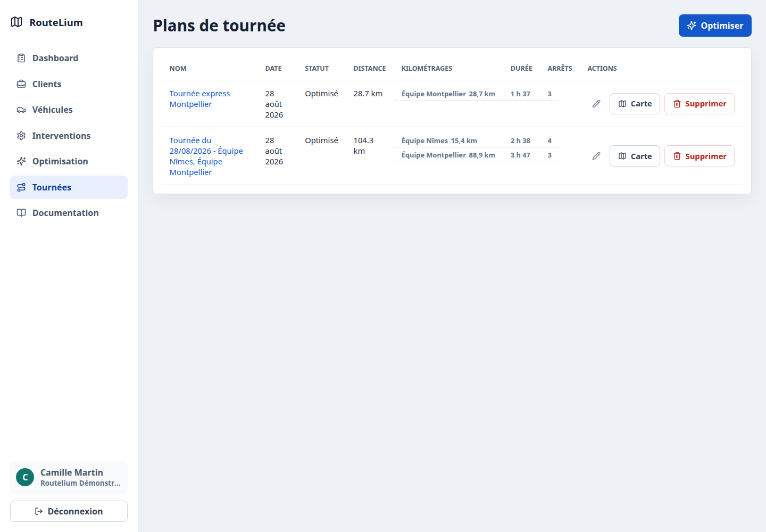766x532 pixels.
Task: Click the DURÉE column header
Action: point(521,69)
